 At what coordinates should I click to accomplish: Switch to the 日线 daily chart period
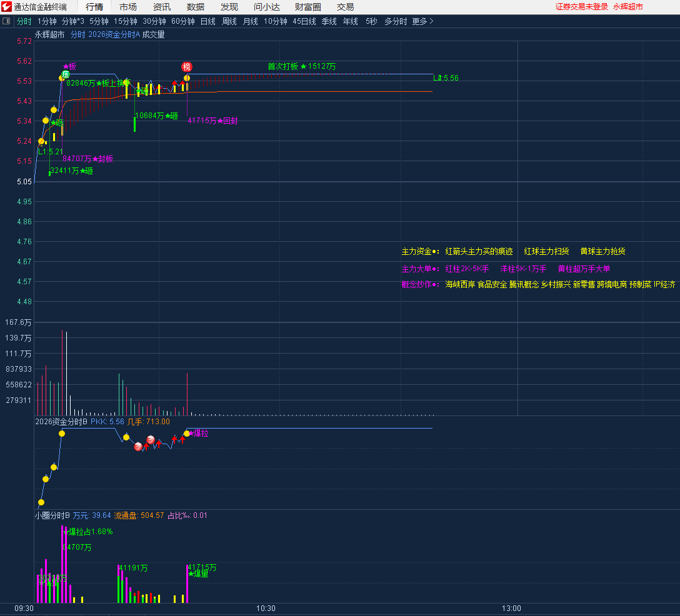click(207, 21)
